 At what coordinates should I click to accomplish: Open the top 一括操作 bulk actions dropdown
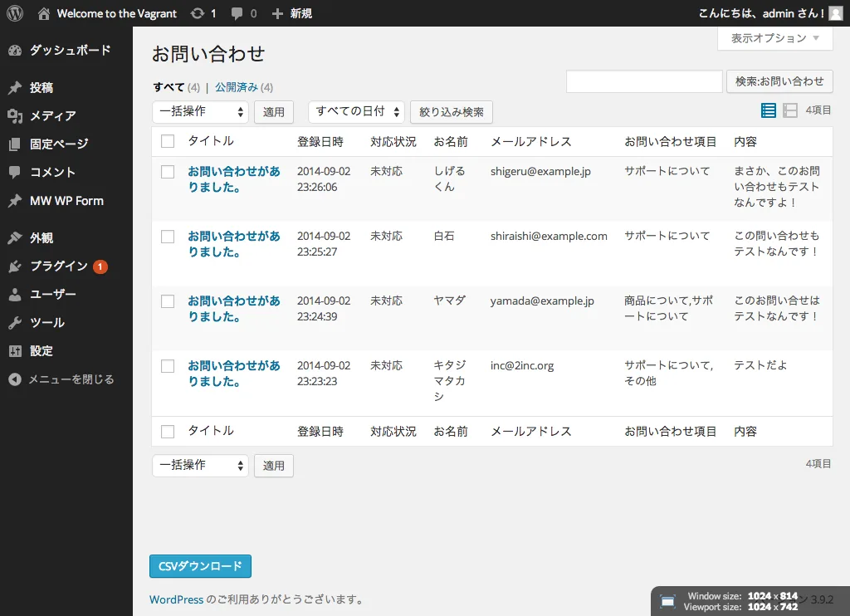(x=200, y=112)
